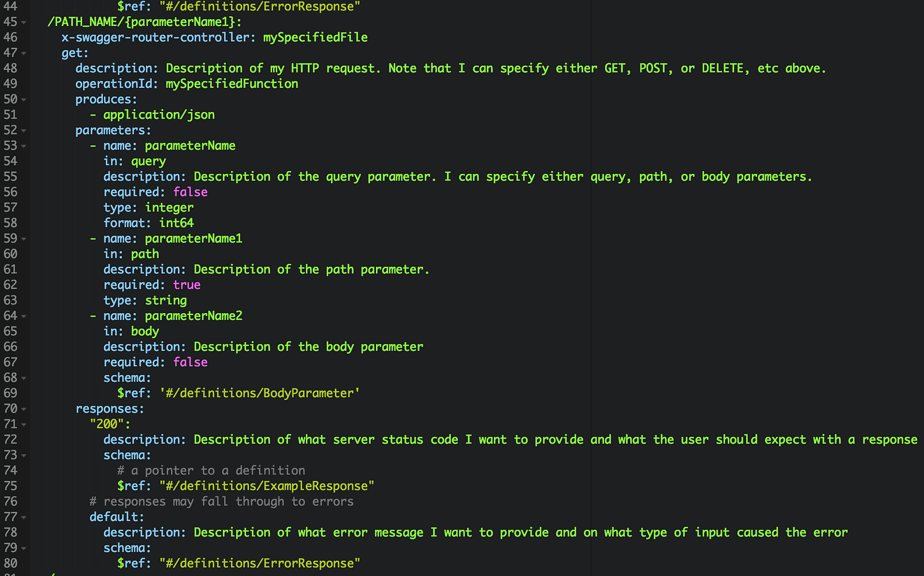Place cursor on mySpecifiedFunction value
924x576 pixels.
pos(232,84)
